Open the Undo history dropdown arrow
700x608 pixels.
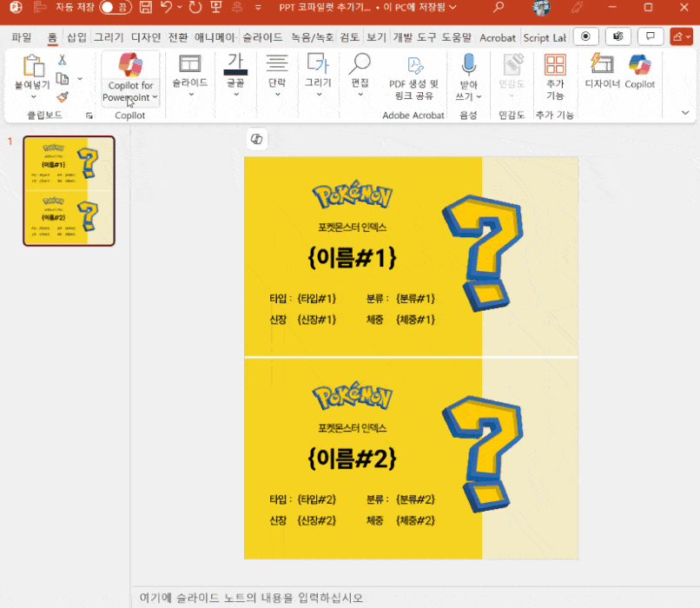180,8
